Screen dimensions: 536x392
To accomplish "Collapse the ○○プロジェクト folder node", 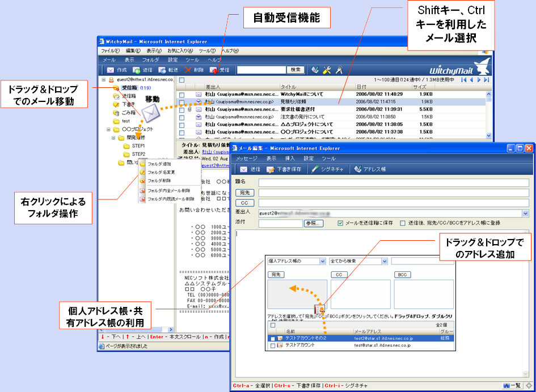I will point(109,130).
